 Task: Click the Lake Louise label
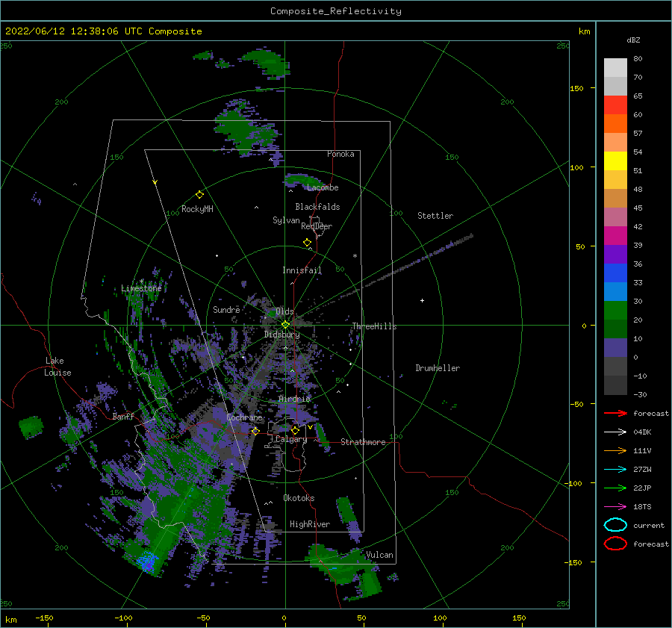(x=57, y=367)
